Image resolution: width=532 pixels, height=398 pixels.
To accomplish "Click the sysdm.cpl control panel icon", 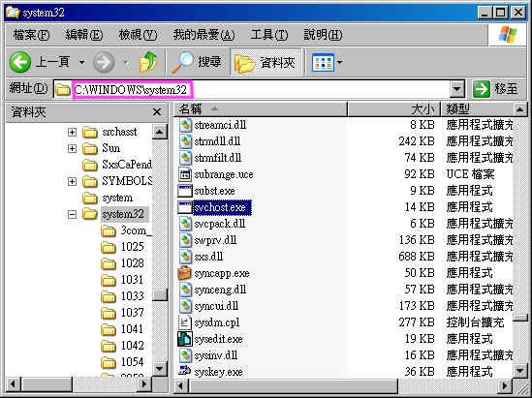I will point(184,322).
